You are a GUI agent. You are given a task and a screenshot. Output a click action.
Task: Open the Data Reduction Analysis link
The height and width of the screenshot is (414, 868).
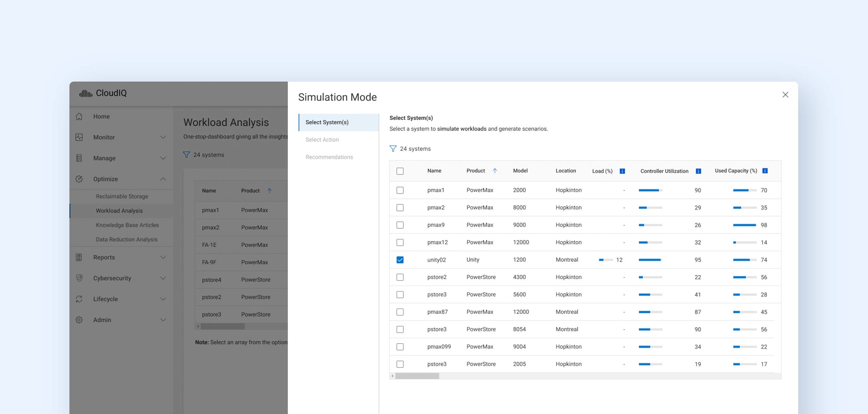point(126,240)
